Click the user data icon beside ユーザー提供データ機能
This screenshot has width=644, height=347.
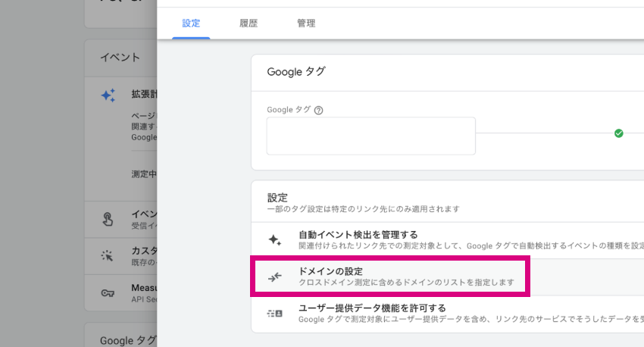pyautogui.click(x=275, y=314)
